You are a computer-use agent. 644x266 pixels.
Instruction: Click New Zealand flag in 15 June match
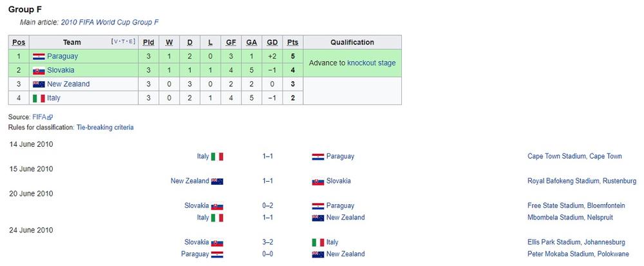tap(217, 181)
